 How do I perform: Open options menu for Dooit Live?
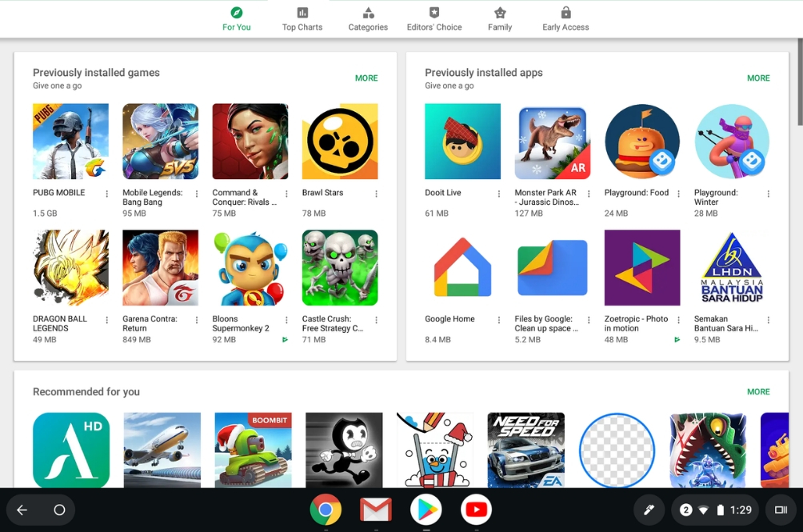click(x=499, y=194)
